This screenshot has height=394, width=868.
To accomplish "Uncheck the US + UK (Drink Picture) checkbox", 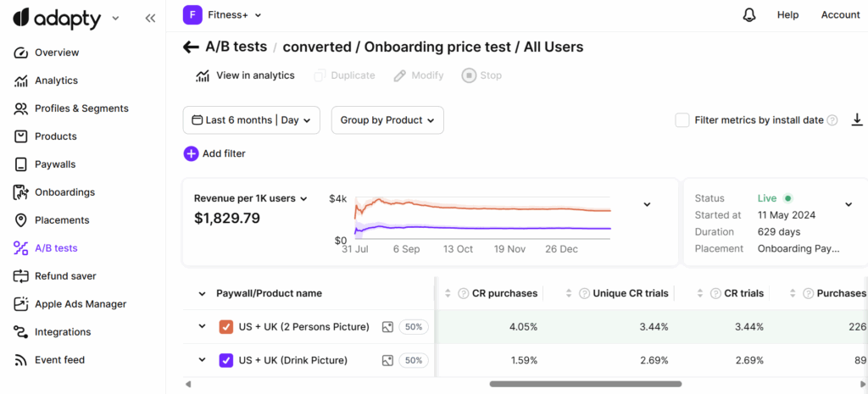I will (x=226, y=360).
